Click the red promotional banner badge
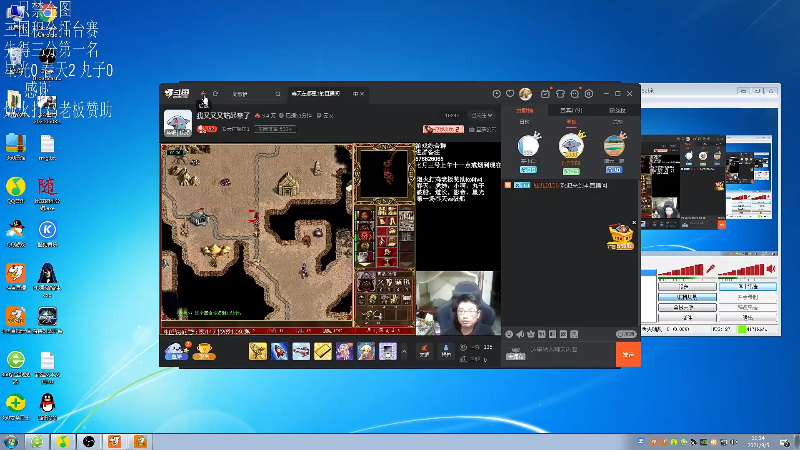The width and height of the screenshot is (800, 450). [x=443, y=129]
